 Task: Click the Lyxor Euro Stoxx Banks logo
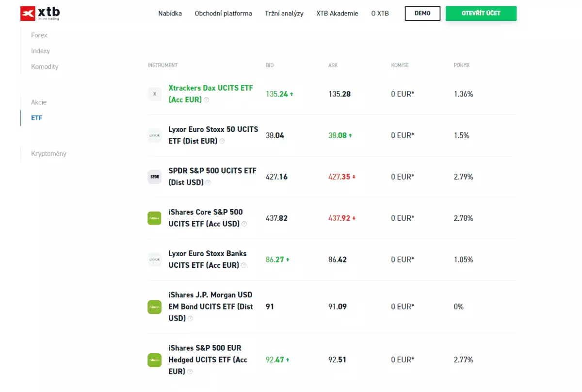pos(154,260)
